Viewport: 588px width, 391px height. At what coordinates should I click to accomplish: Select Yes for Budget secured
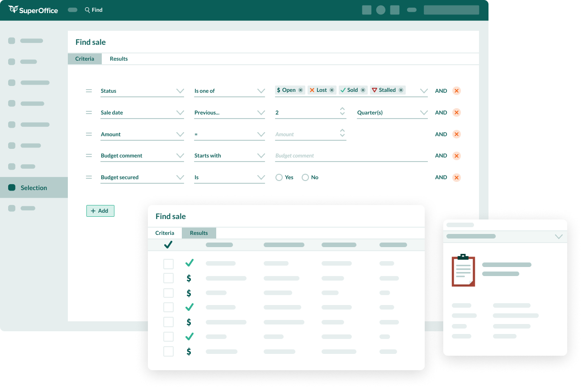pos(279,177)
